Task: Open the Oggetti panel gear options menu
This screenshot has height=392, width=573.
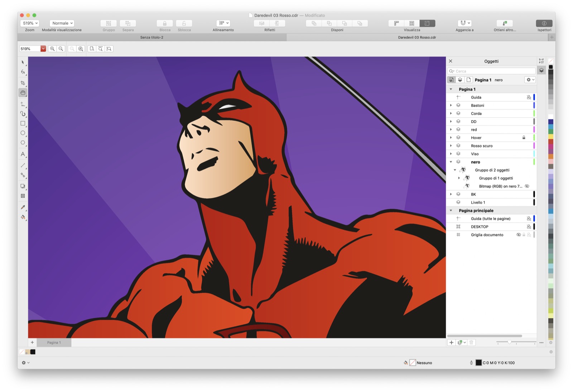Action: coord(530,80)
